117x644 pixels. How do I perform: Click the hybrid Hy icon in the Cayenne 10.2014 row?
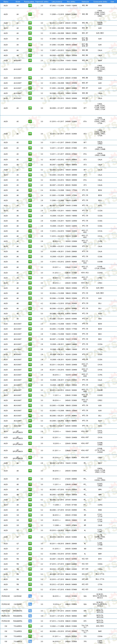click(x=30, y=604)
